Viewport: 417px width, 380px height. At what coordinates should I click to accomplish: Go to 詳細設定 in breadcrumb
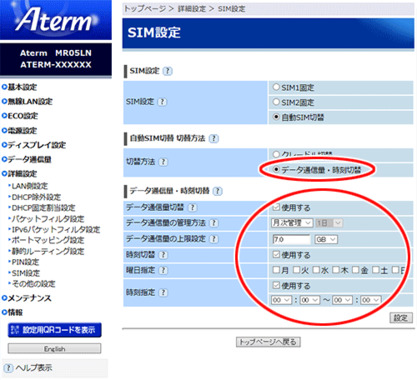191,9
